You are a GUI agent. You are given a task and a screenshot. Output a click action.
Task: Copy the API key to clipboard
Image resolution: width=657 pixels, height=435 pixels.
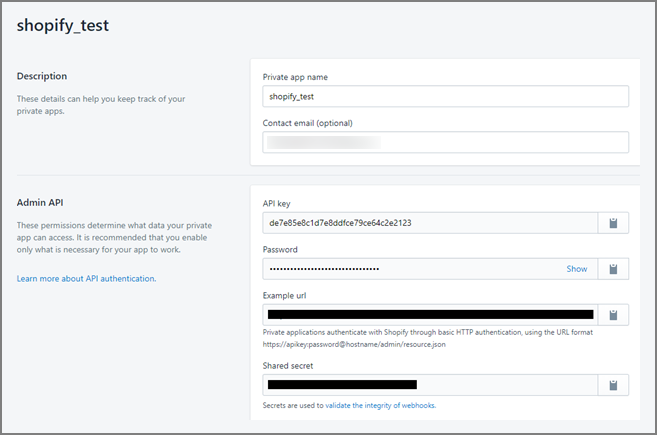(613, 223)
